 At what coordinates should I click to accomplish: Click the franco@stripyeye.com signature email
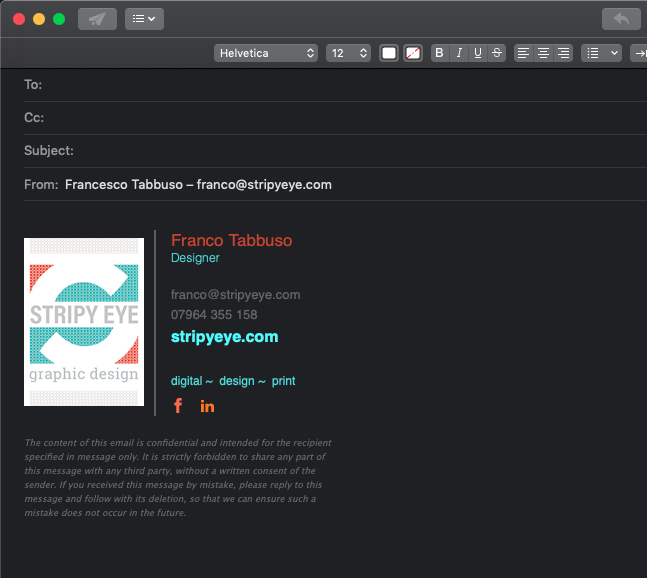click(236, 295)
